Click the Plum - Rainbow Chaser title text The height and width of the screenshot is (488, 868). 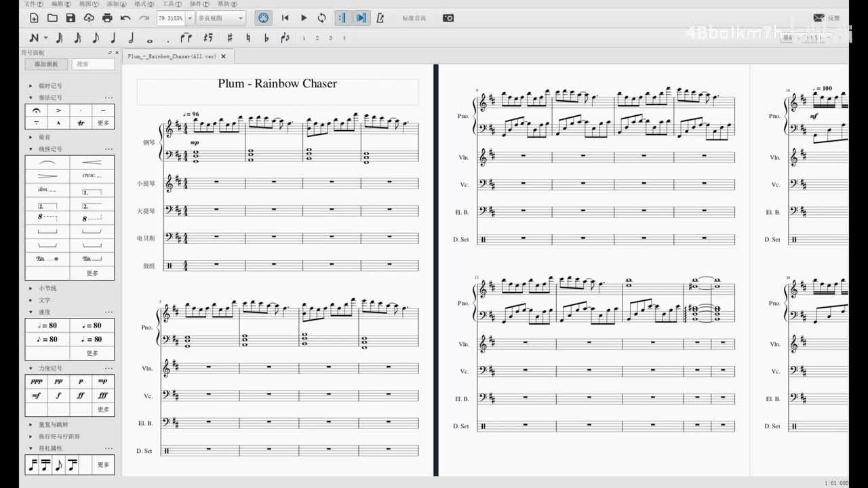click(277, 83)
